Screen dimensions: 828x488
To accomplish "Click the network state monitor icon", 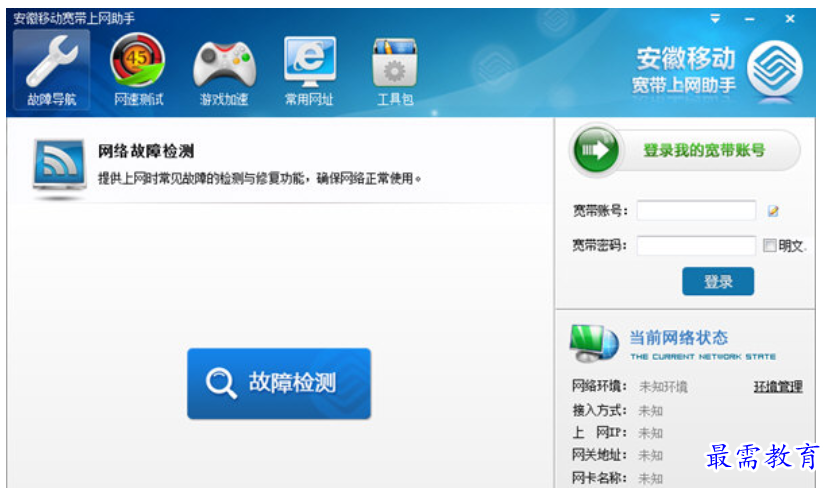I will point(594,343).
